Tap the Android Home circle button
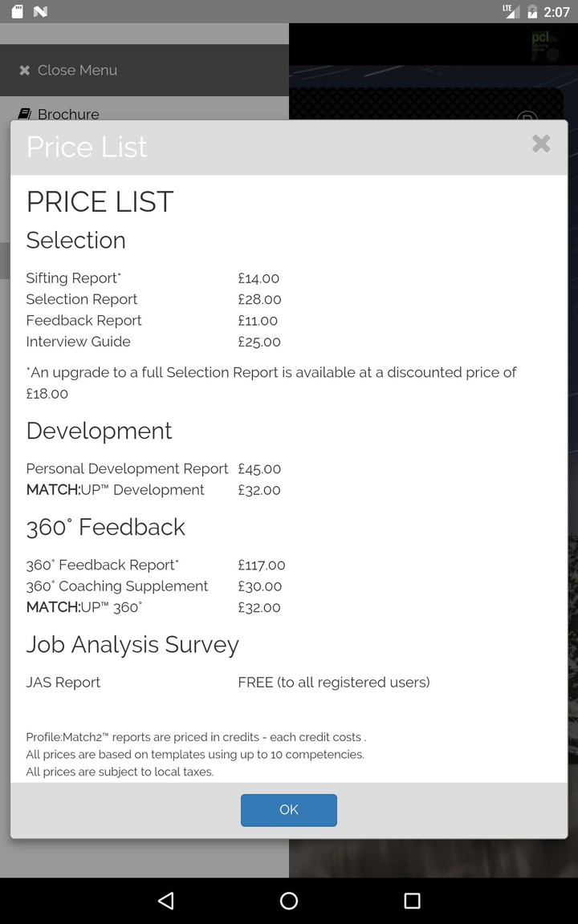Image resolution: width=578 pixels, height=924 pixels. pyautogui.click(x=288, y=900)
